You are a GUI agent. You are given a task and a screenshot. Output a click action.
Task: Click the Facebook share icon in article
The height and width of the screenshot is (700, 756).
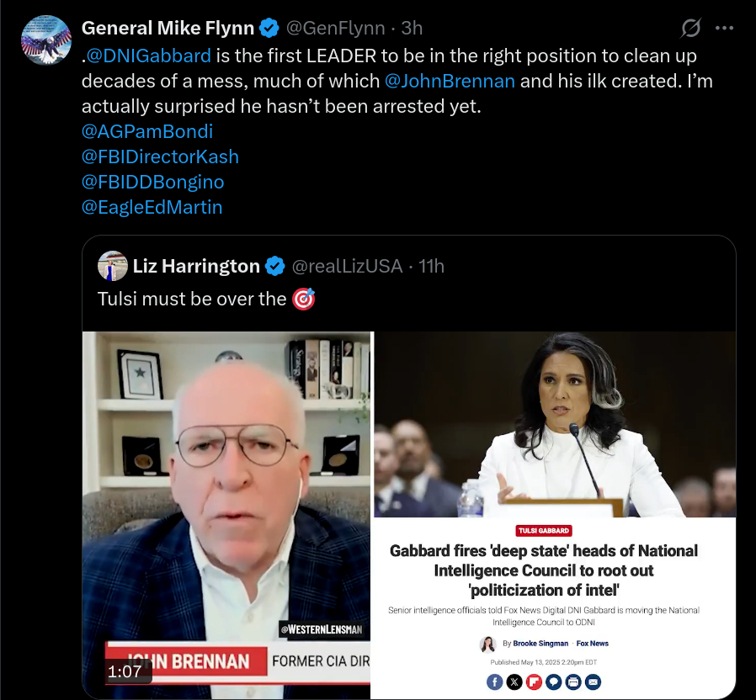pos(495,681)
